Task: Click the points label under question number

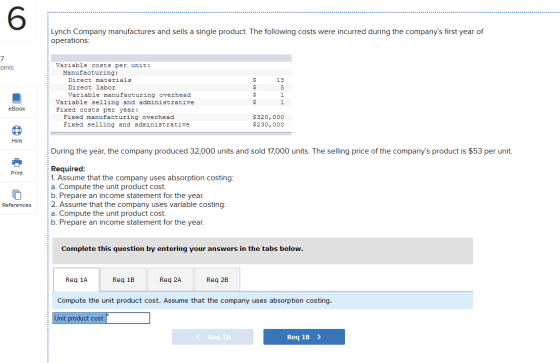Action: click(x=7, y=68)
